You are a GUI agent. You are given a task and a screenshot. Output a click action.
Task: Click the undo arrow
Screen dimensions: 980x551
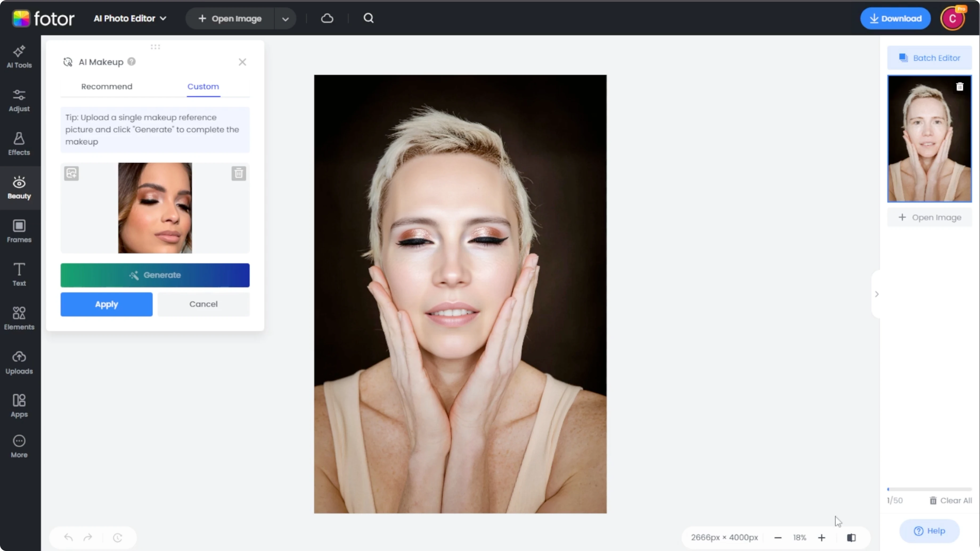point(68,538)
